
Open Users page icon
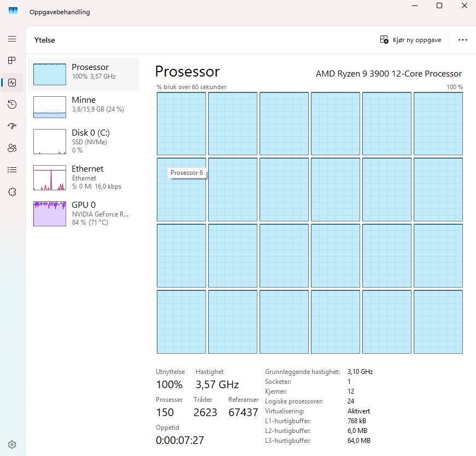12,148
